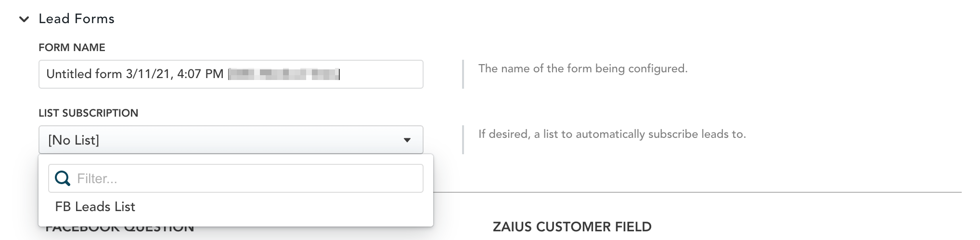Click the '[No List]' selected value text
Screen dimensions: 980x240
[x=74, y=140]
